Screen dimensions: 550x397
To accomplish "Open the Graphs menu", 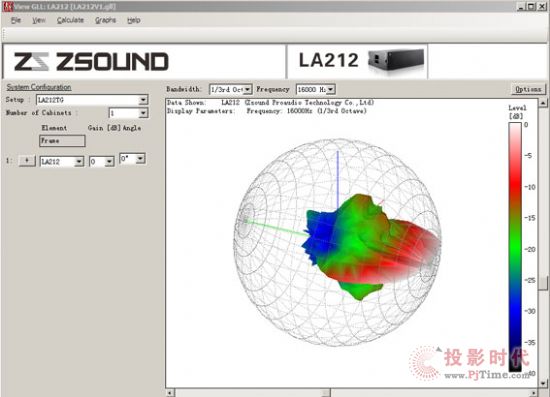I will 105,20.
